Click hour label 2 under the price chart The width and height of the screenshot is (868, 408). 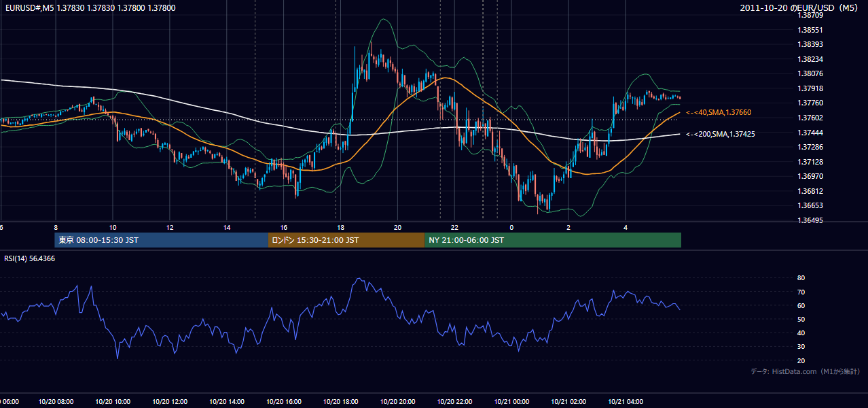[568, 227]
